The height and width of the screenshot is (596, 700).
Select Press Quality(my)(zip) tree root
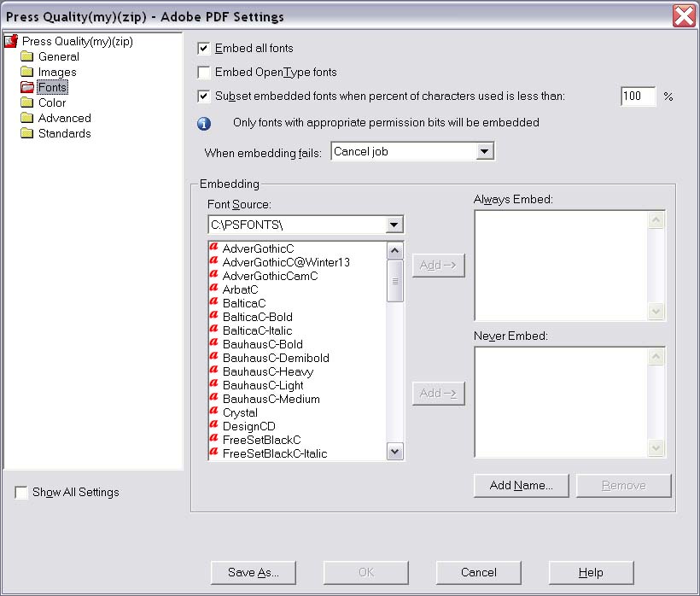[x=78, y=41]
